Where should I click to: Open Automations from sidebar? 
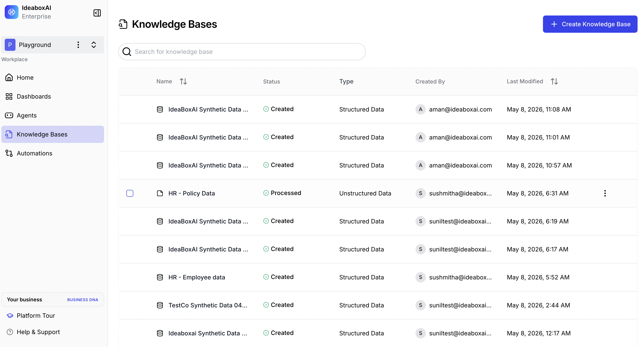coord(52,153)
